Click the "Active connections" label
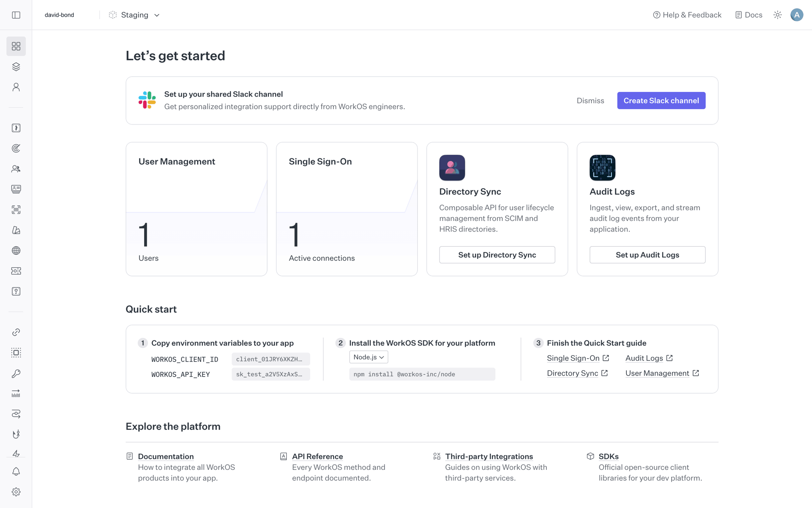812x508 pixels. [x=322, y=258]
